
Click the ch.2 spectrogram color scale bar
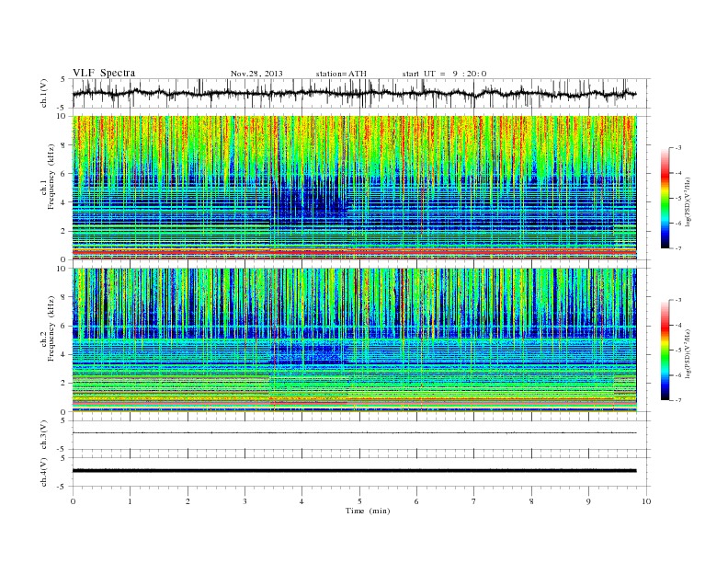coord(665,350)
